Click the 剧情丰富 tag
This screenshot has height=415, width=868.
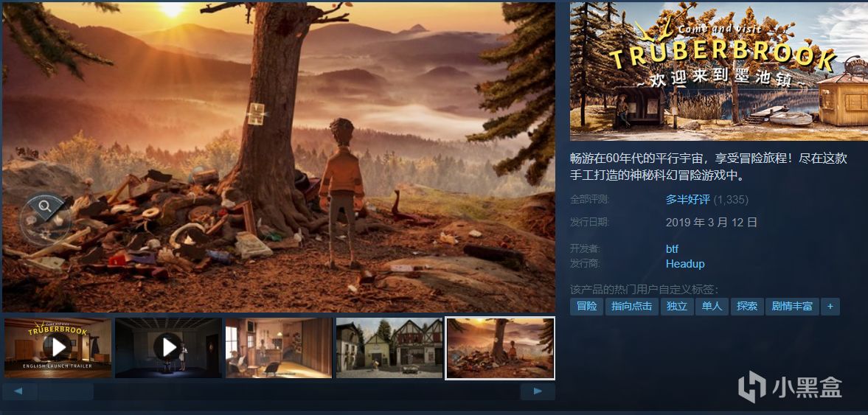pos(792,307)
